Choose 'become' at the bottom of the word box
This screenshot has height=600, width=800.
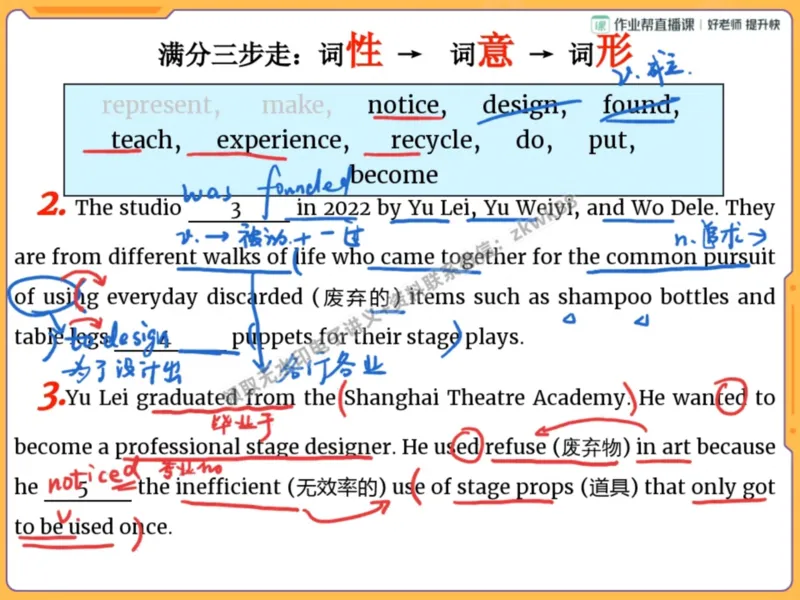[x=394, y=175]
